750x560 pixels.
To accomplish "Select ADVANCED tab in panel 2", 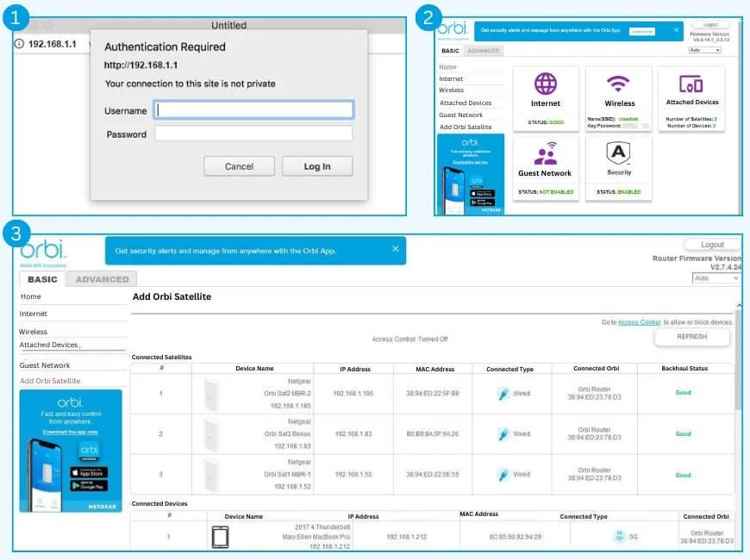I will (x=483, y=51).
